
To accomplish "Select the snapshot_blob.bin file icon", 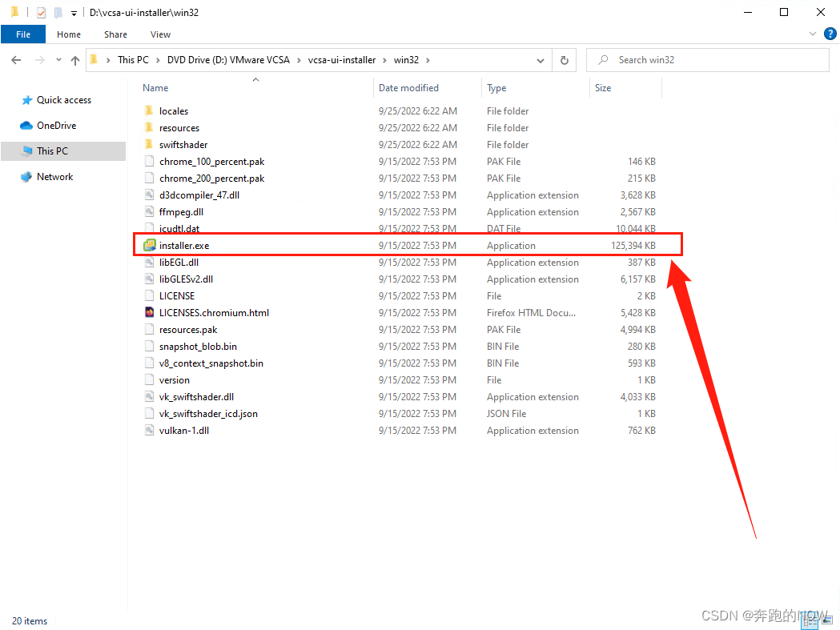I will pos(150,346).
